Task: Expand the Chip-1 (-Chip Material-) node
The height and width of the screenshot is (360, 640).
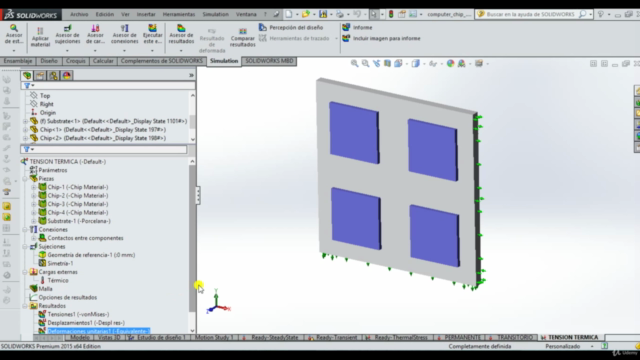Action: tap(33, 187)
